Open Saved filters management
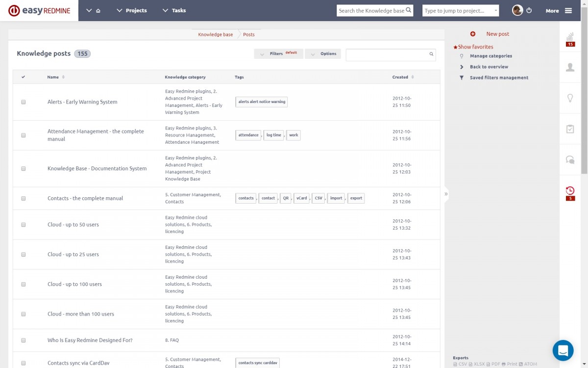 [499, 78]
